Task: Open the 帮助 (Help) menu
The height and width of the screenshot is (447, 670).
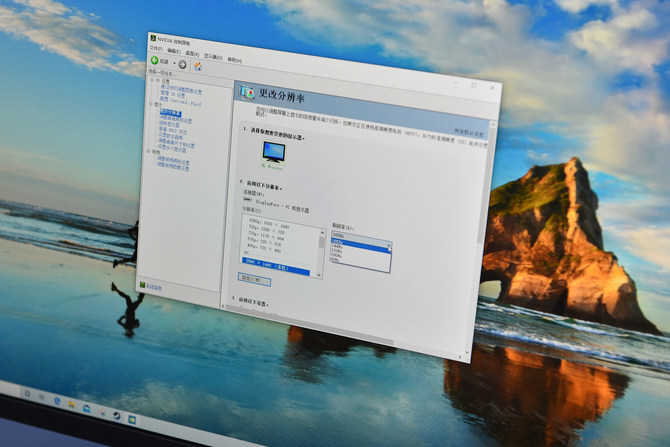Action: 234,60
